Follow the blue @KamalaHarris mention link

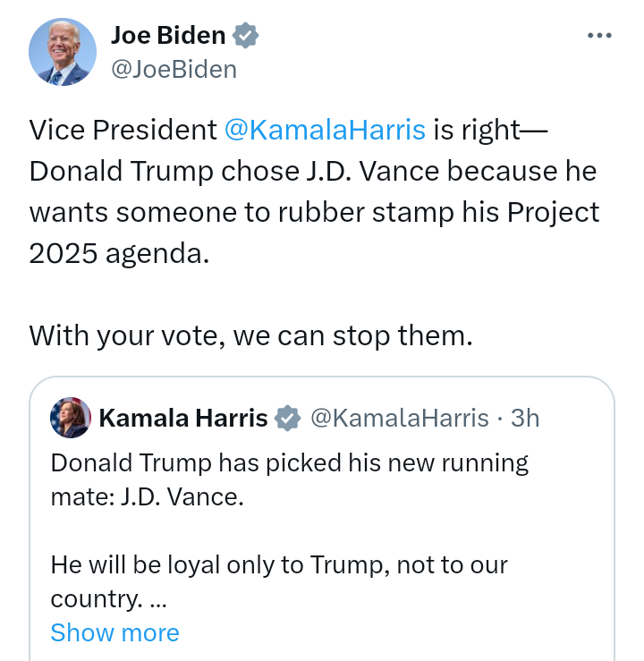tap(325, 130)
